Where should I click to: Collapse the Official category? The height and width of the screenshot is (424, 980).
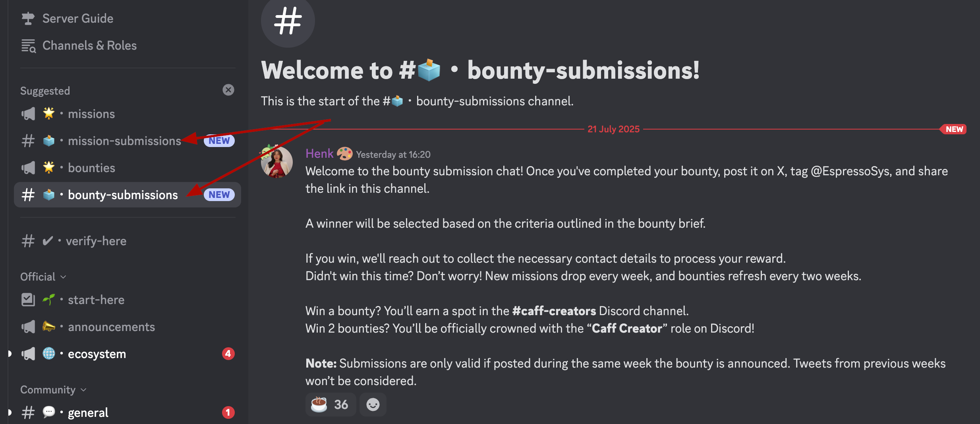coord(43,277)
